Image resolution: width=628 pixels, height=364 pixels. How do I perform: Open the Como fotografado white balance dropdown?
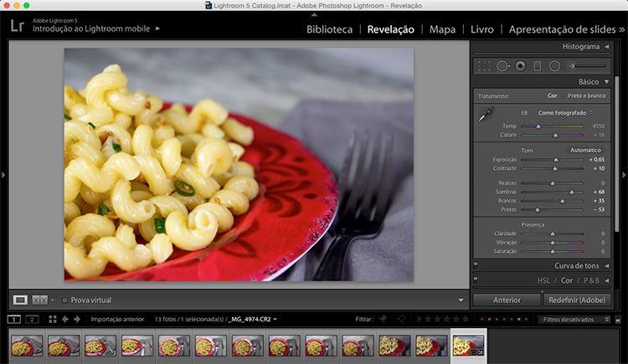point(564,112)
